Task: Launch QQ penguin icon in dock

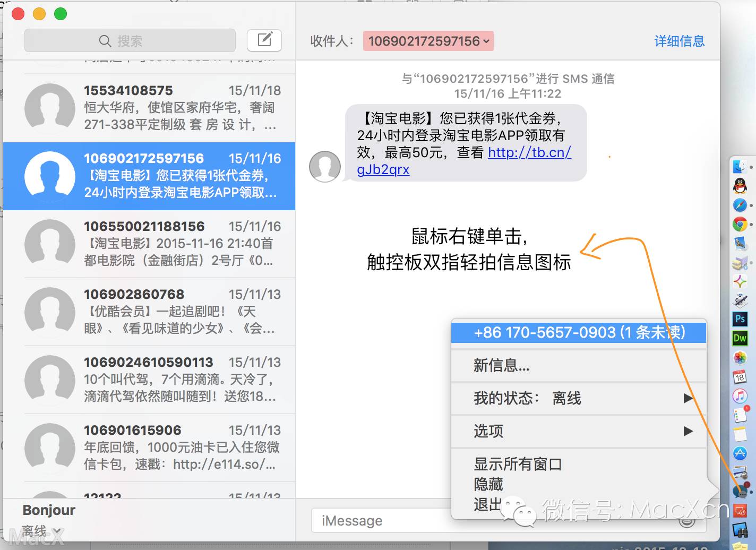Action: click(740, 185)
